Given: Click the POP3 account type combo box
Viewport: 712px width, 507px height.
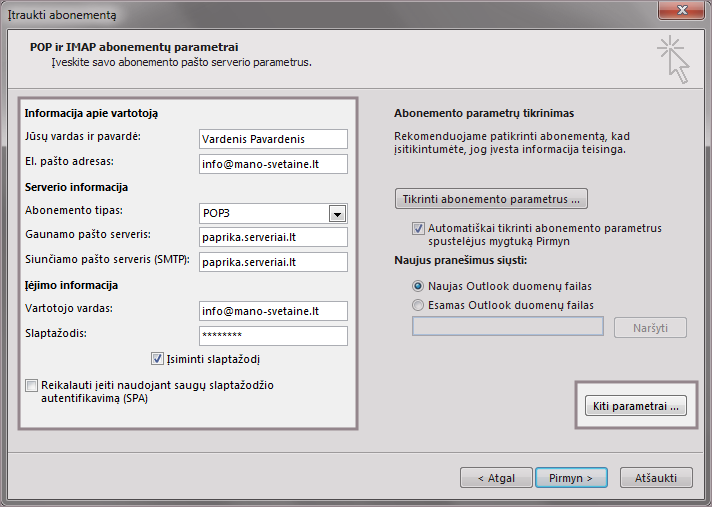Looking at the screenshot, I should tap(262, 213).
